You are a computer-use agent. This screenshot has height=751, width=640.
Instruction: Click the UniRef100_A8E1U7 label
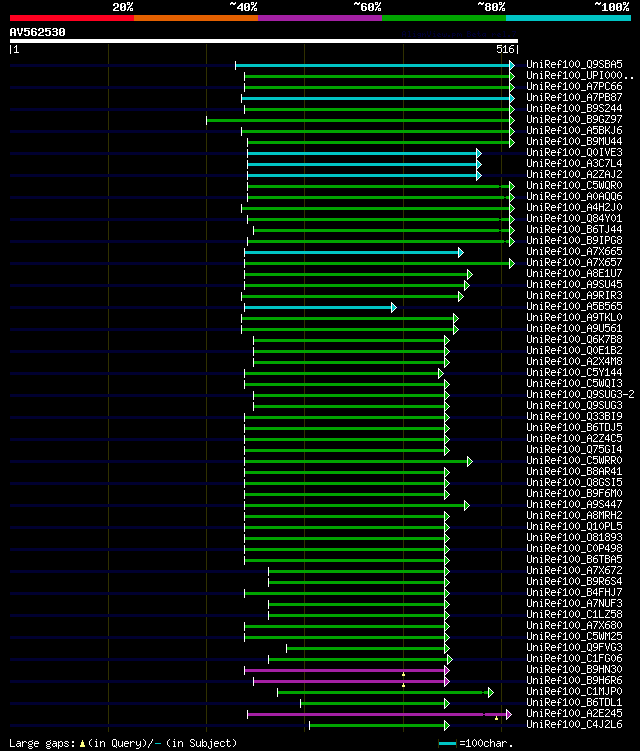(574, 273)
